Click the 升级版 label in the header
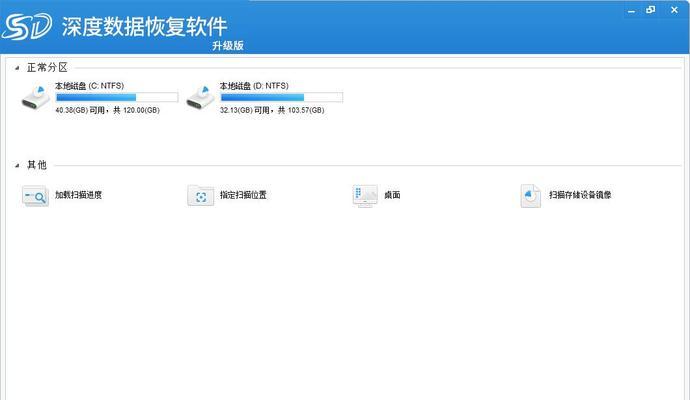690x400 pixels. tap(228, 45)
